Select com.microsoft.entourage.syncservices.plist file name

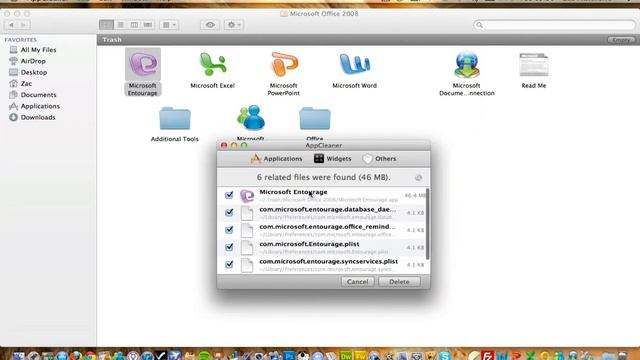point(329,261)
